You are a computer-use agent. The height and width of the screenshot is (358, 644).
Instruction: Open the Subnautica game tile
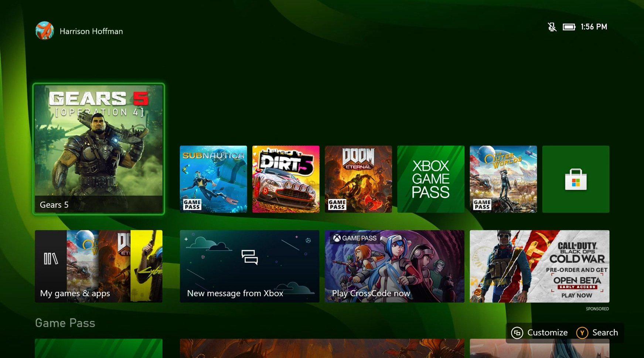pos(213,179)
